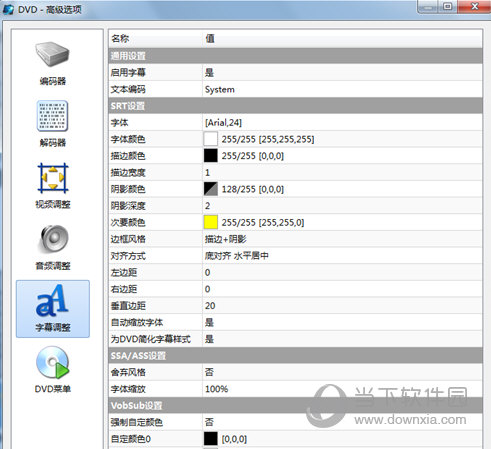Change the 启用字幕 value 是
Screen dimensions: 491x449
pos(209,72)
